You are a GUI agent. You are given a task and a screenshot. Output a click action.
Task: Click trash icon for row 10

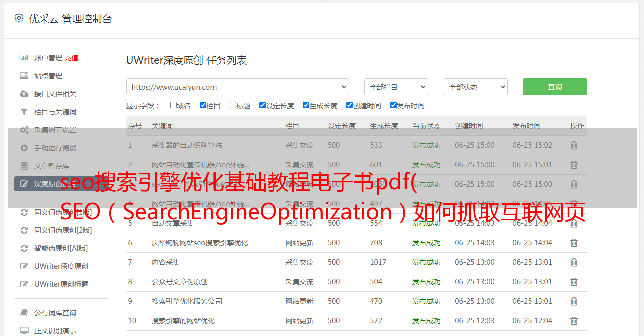pyautogui.click(x=574, y=321)
